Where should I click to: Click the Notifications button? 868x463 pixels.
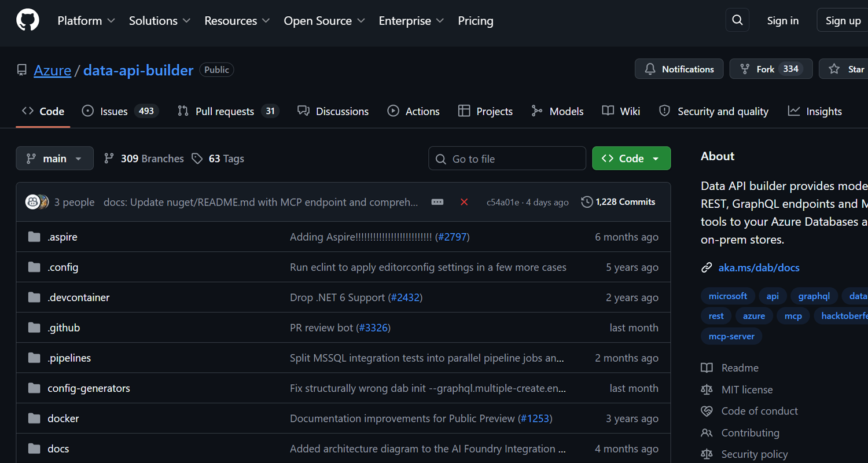coord(679,69)
